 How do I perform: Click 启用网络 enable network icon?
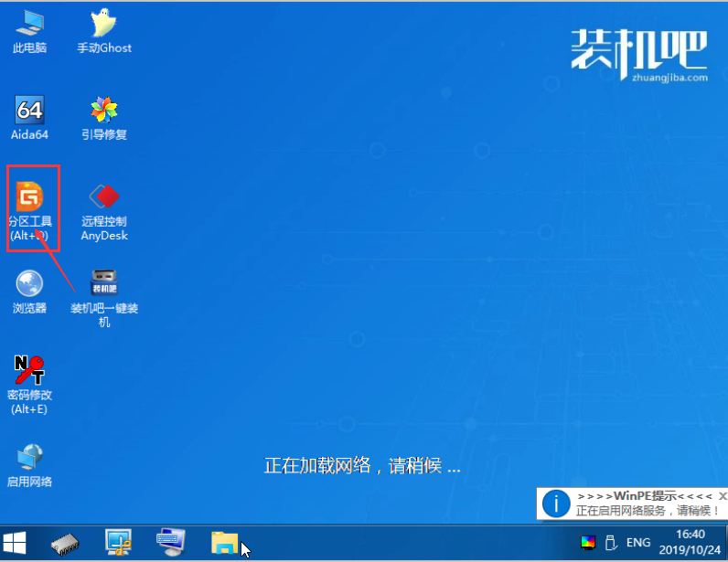[29, 461]
